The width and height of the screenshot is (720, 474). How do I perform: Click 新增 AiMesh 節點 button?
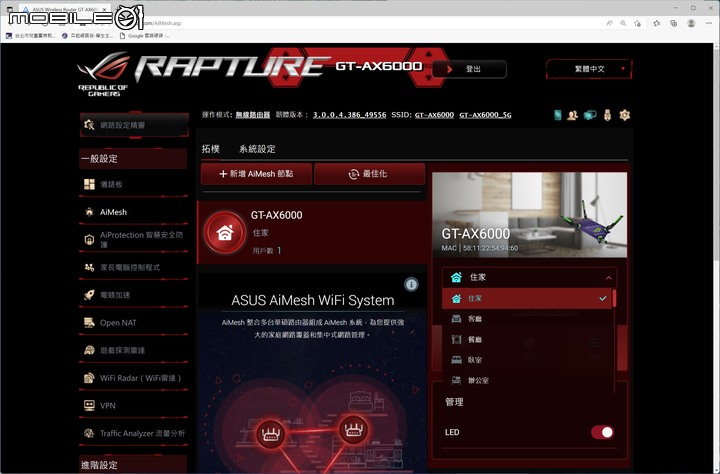pyautogui.click(x=256, y=174)
